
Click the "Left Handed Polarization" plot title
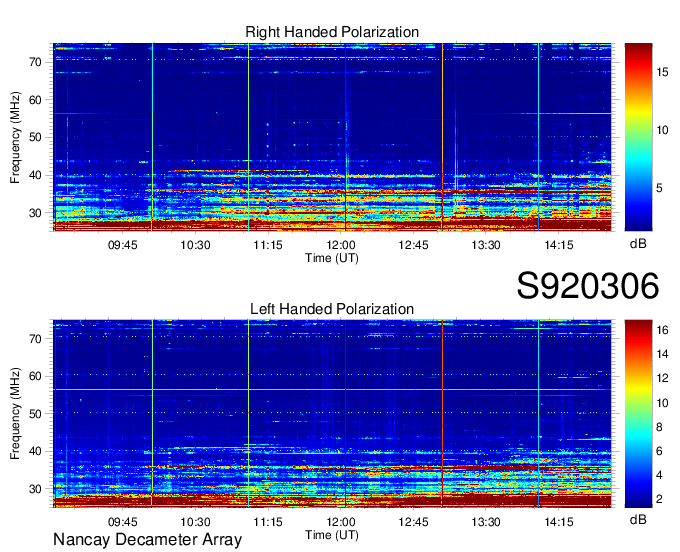(x=332, y=309)
